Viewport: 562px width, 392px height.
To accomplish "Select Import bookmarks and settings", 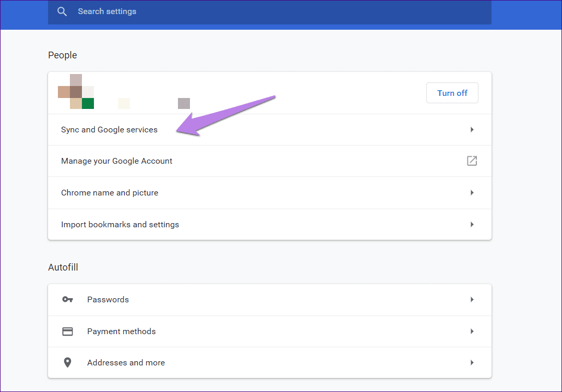I will [x=270, y=225].
